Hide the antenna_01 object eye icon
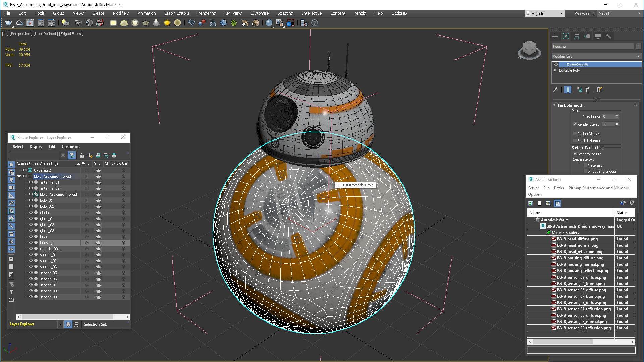Image resolution: width=644 pixels, height=362 pixels. (x=31, y=182)
